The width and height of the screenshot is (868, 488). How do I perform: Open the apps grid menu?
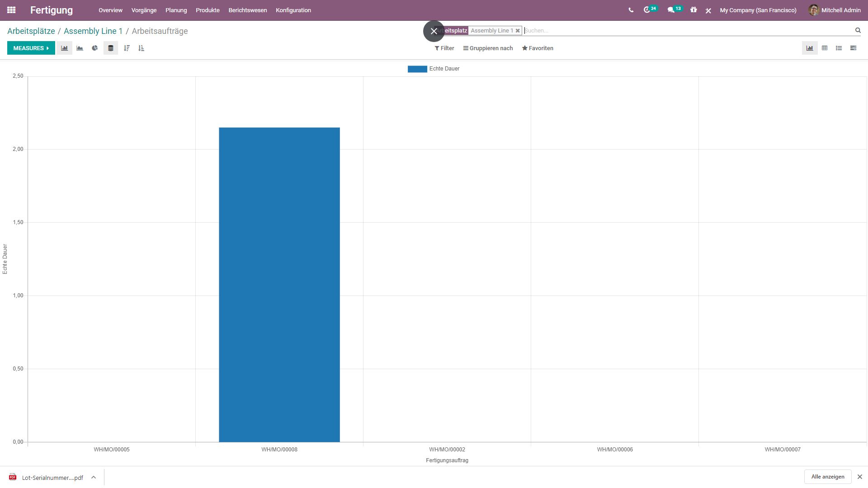coord(11,10)
